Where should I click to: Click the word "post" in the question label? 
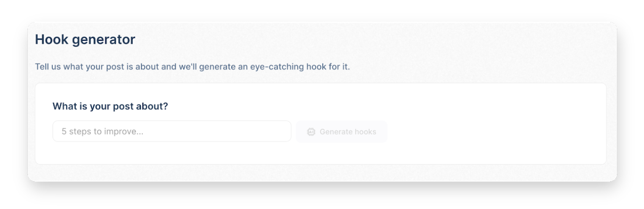click(123, 106)
